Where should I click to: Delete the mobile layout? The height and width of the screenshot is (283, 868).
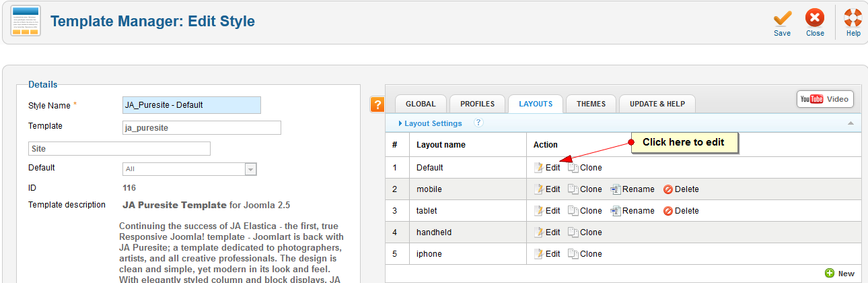click(681, 189)
